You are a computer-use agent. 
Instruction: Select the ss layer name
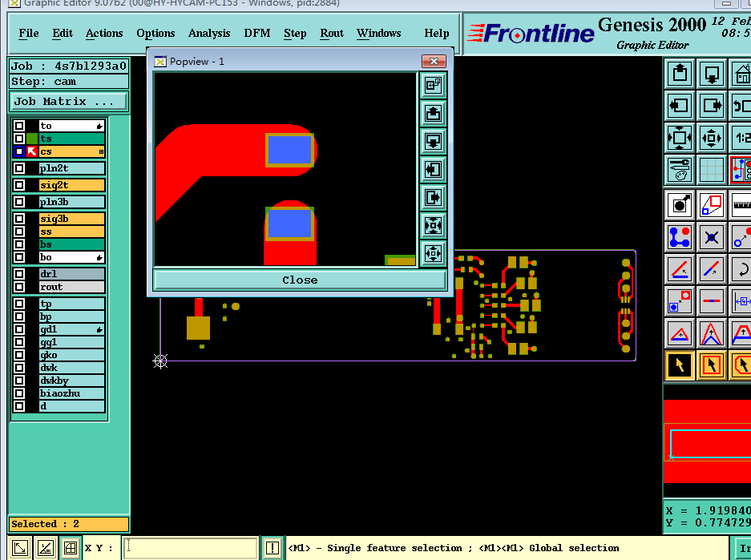coord(71,232)
